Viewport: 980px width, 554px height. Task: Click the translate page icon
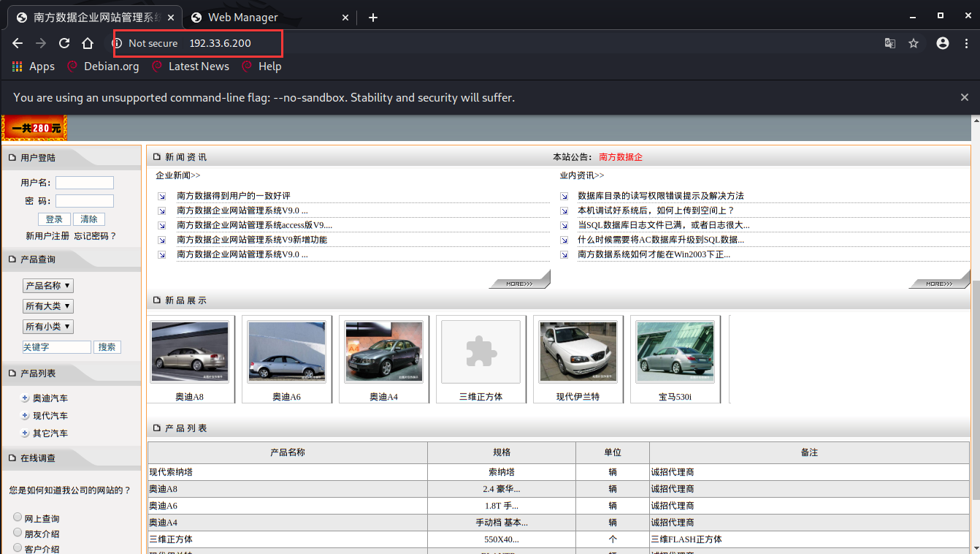pyautogui.click(x=889, y=43)
